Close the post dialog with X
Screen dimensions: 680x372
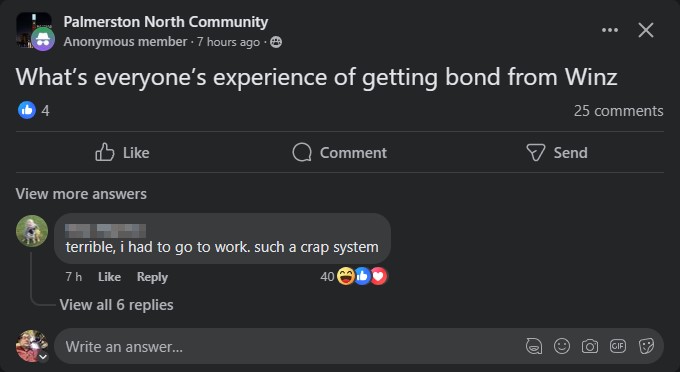(x=646, y=30)
